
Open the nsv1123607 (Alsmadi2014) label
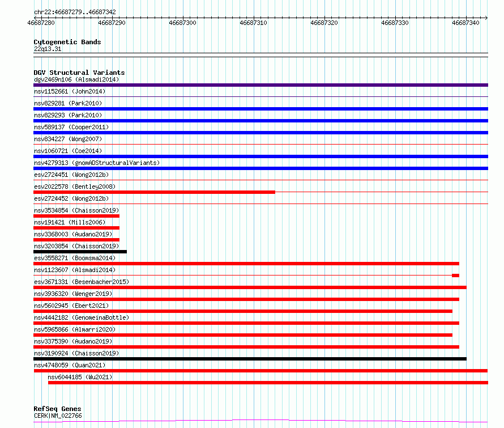click(x=75, y=270)
